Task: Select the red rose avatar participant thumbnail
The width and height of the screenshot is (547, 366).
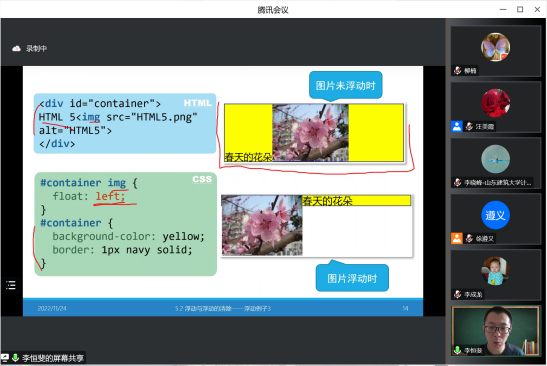Action: [x=495, y=103]
